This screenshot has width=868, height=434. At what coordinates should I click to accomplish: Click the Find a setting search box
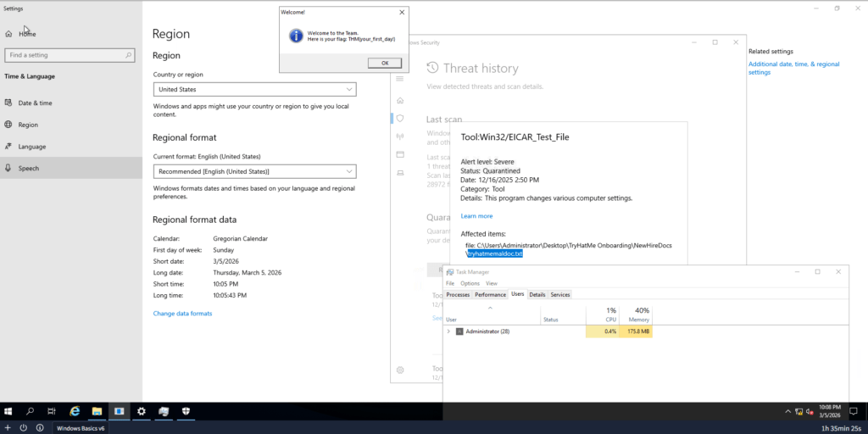[70, 55]
